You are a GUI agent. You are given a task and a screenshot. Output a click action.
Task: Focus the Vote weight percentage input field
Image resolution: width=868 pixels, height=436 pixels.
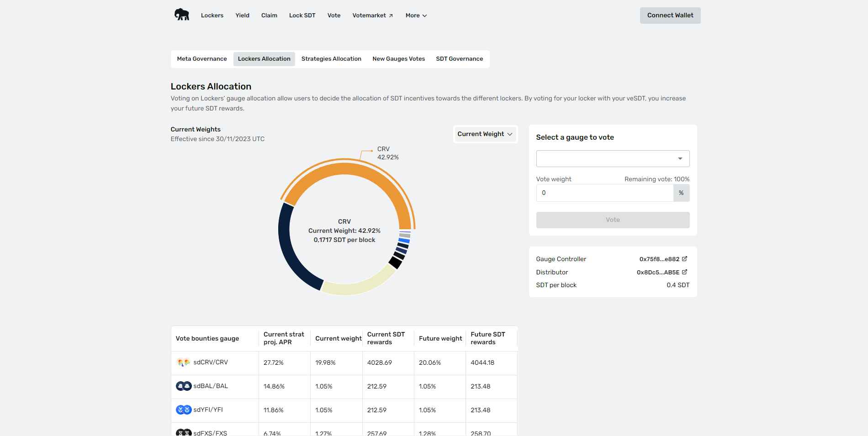point(604,193)
